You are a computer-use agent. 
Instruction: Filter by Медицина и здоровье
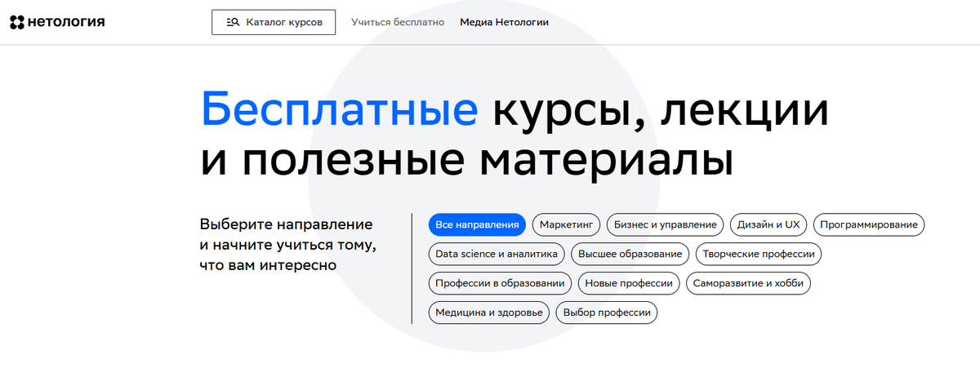pyautogui.click(x=489, y=313)
